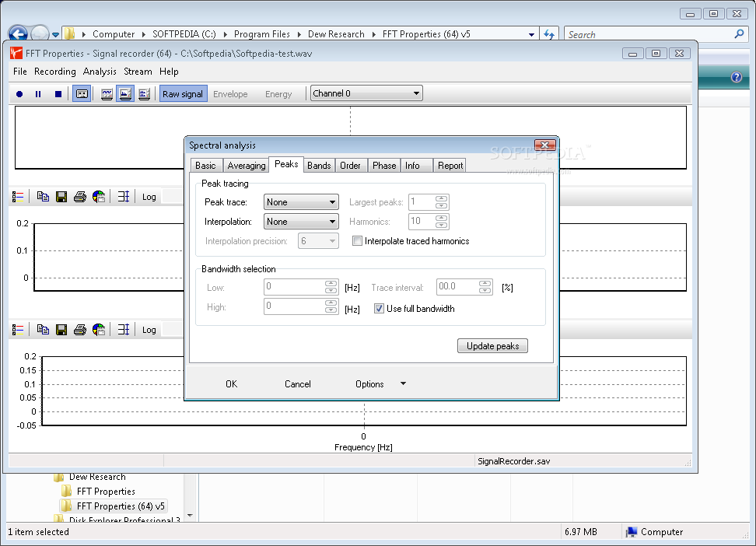Image resolution: width=756 pixels, height=546 pixels.
Task: Uncheck Use full bandwidth
Action: point(379,309)
